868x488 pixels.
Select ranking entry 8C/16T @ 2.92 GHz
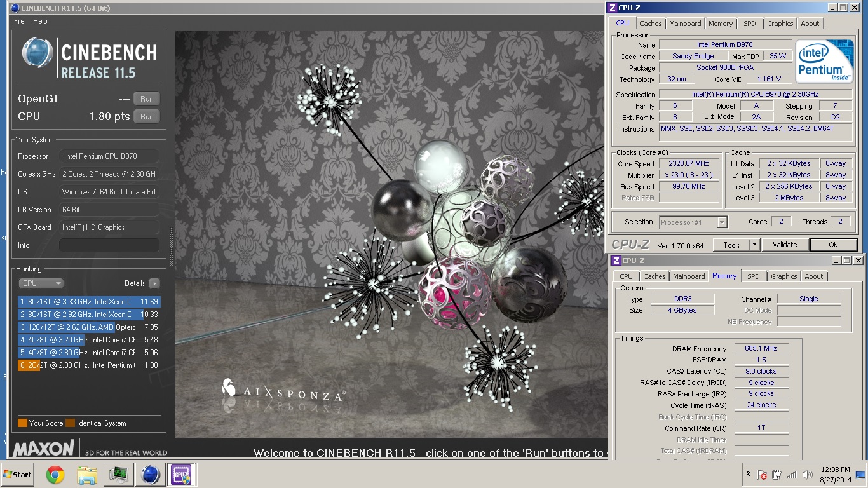point(89,315)
